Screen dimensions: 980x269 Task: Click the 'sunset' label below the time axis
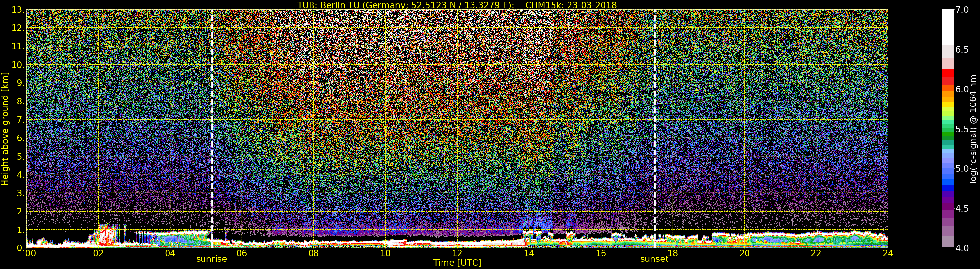pos(654,259)
